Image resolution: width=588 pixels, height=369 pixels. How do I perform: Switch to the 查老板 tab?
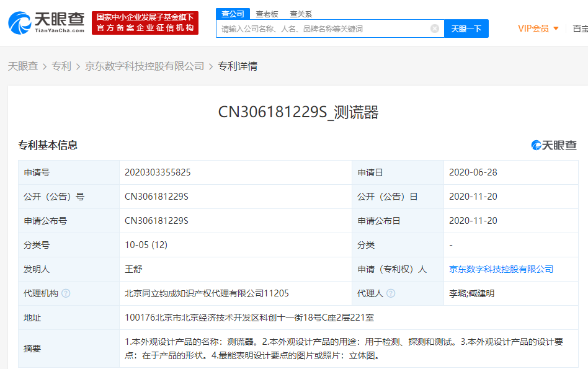[x=267, y=14]
